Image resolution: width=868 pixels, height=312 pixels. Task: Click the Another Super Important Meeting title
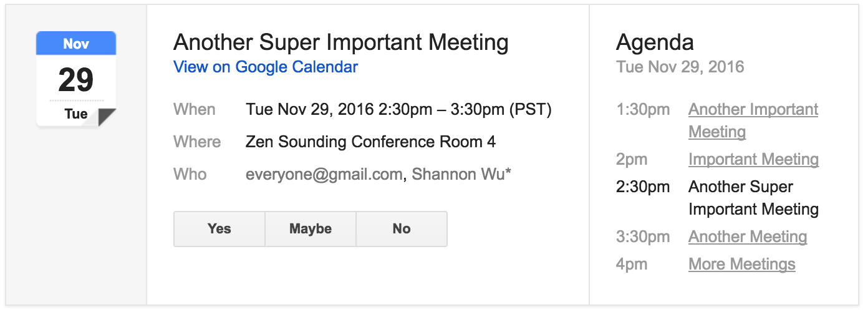(340, 42)
